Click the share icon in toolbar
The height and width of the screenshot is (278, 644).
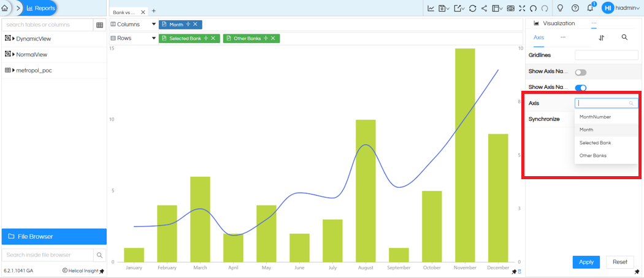pos(484,8)
